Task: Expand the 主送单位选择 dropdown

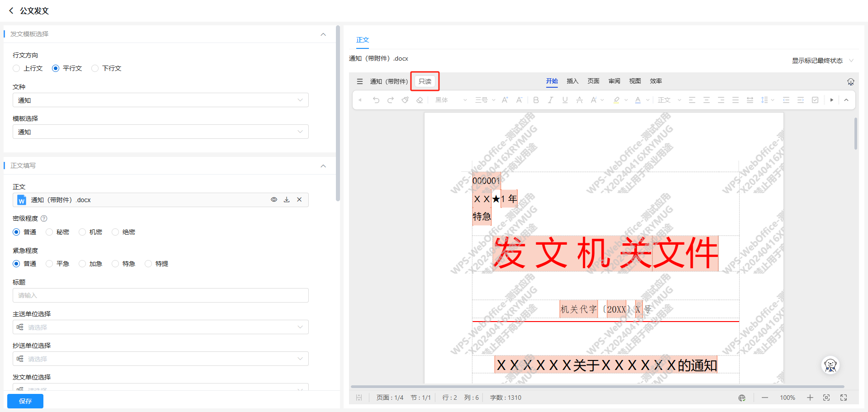Action: coord(160,327)
